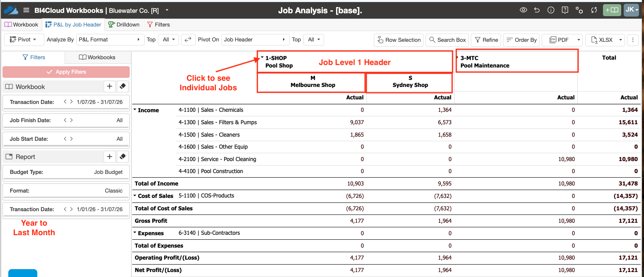
Task: Step Report Transaction Date forward
Action: 71,209
